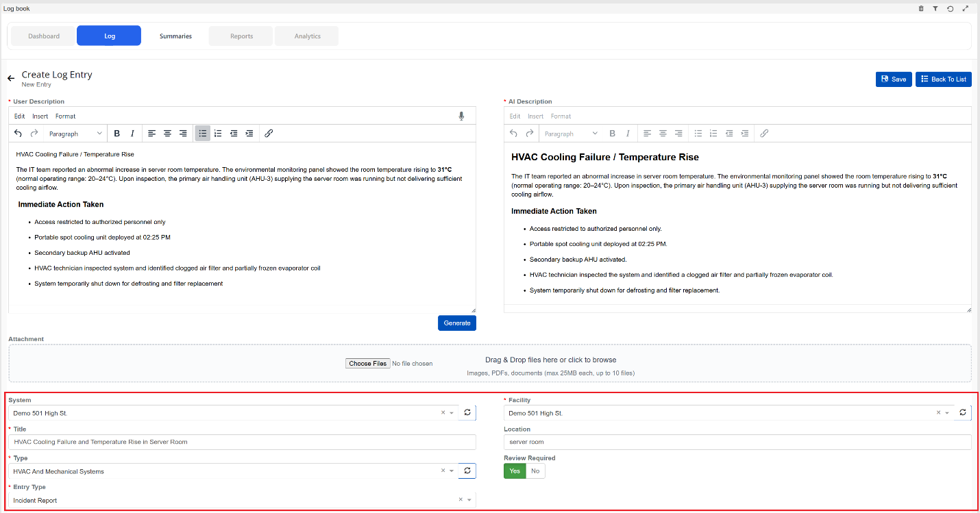Screen dimensions: 980x513
Task: Enable the bulleted list toggle in User Description
Action: tap(202, 133)
